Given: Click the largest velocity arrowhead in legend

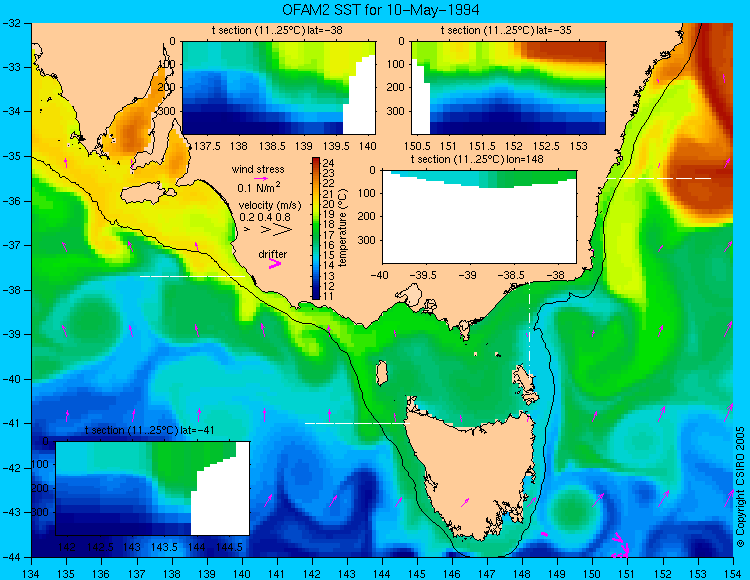Looking at the screenshot, I should [x=283, y=230].
